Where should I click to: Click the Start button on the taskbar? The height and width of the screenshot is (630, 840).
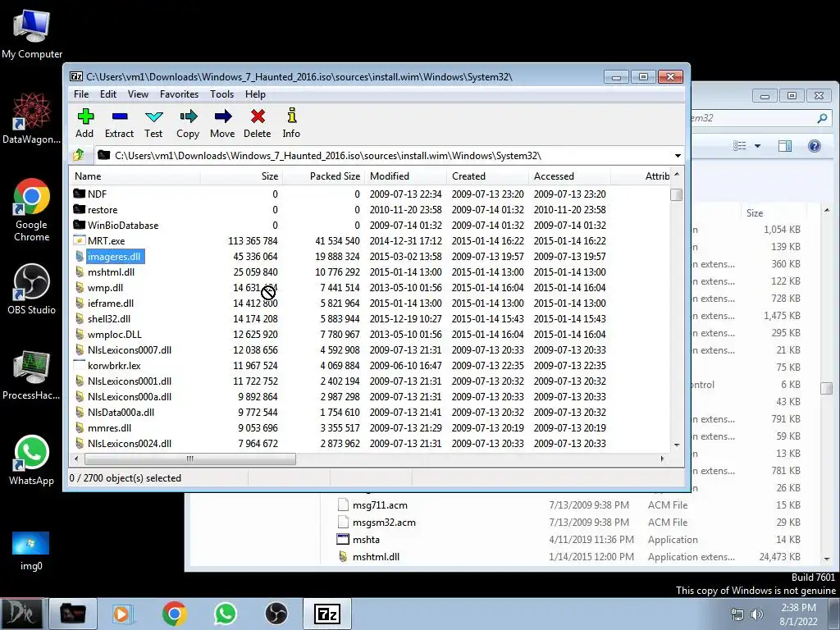(x=22, y=614)
